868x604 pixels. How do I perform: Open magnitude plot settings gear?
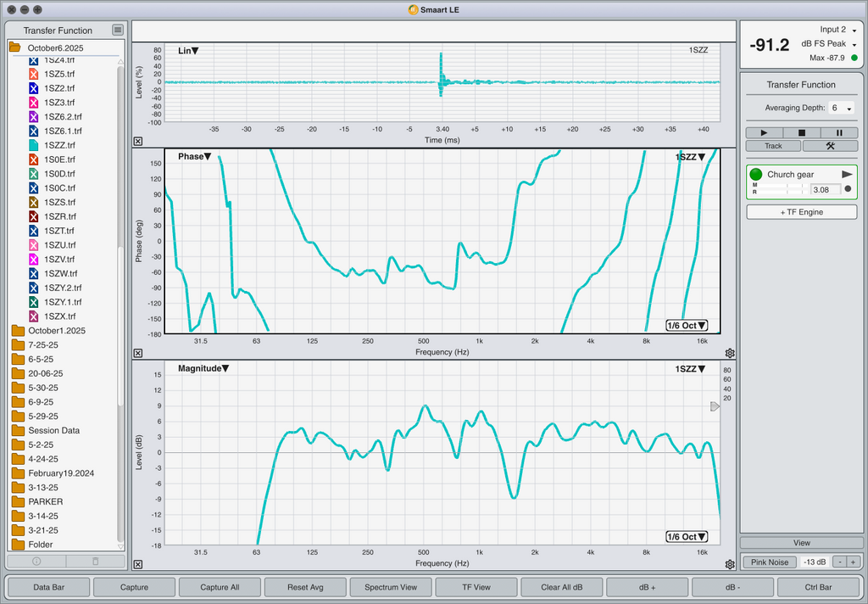tap(730, 564)
